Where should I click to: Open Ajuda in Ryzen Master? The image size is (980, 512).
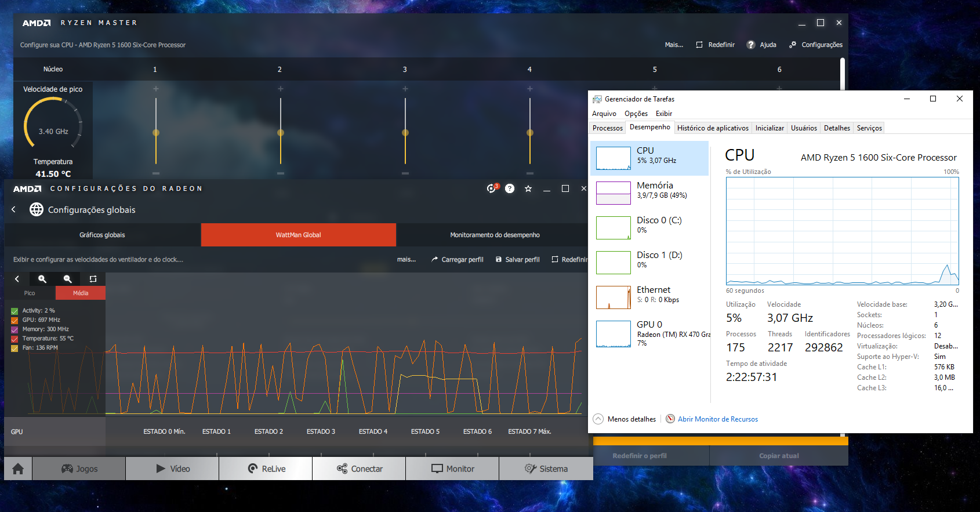click(761, 45)
